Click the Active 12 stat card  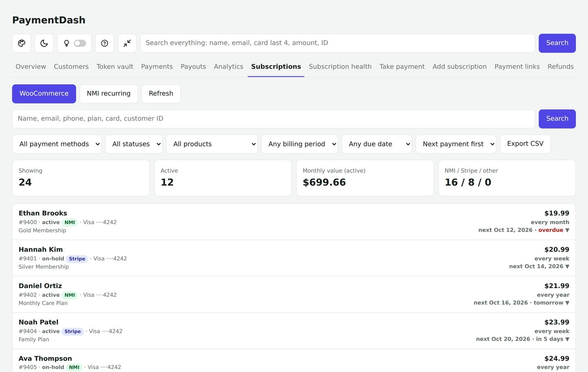coord(223,178)
